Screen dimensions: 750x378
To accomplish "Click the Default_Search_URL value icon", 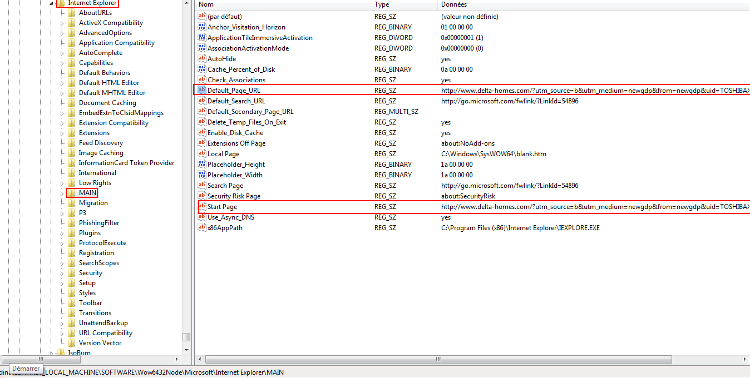I will coord(201,101).
